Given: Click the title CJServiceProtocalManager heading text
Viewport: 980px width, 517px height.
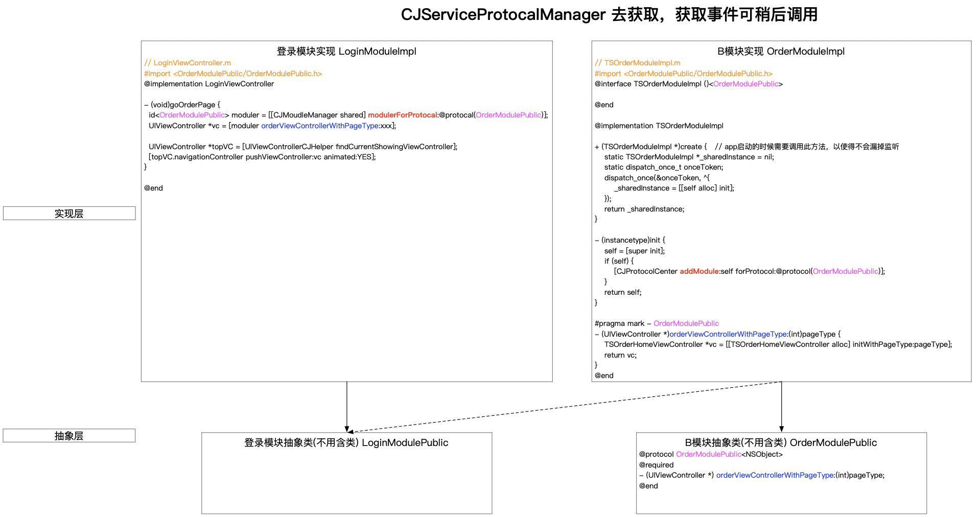Looking at the screenshot, I should click(x=609, y=14).
